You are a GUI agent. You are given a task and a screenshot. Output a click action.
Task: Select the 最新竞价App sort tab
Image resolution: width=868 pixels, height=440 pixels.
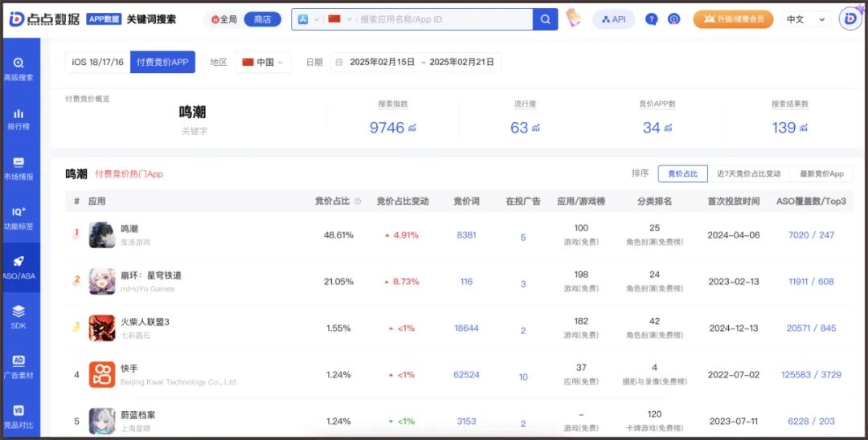pyautogui.click(x=821, y=173)
